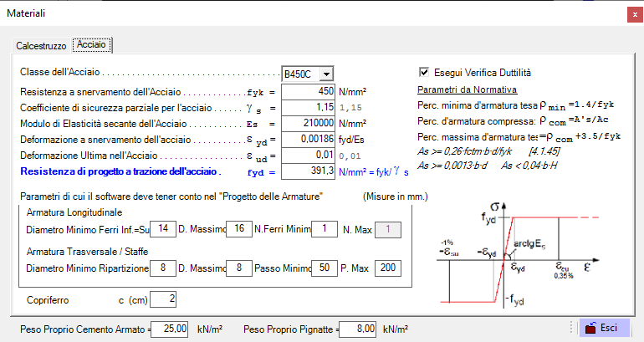Edit the stirrup D. Massimo field 8
The image size is (644, 342).
click(239, 268)
